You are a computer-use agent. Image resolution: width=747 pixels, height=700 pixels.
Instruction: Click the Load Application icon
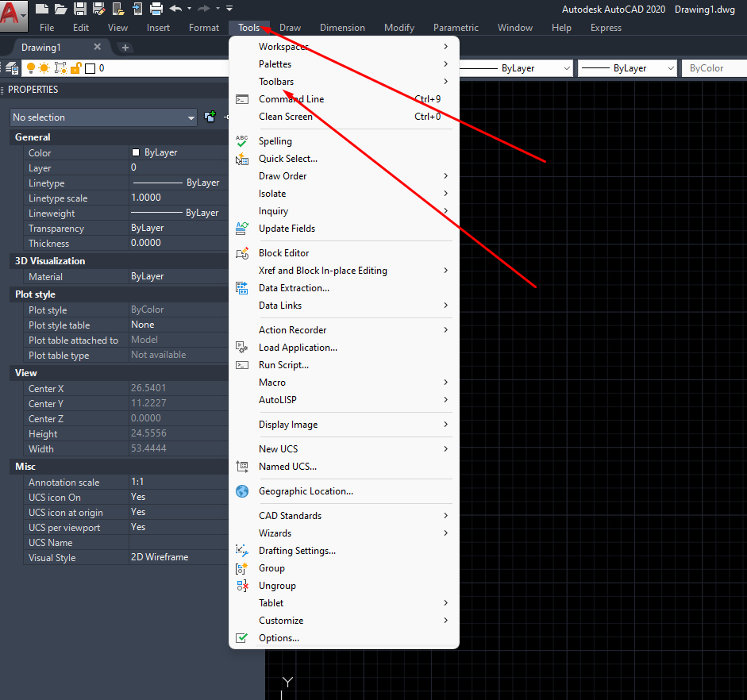coord(242,348)
